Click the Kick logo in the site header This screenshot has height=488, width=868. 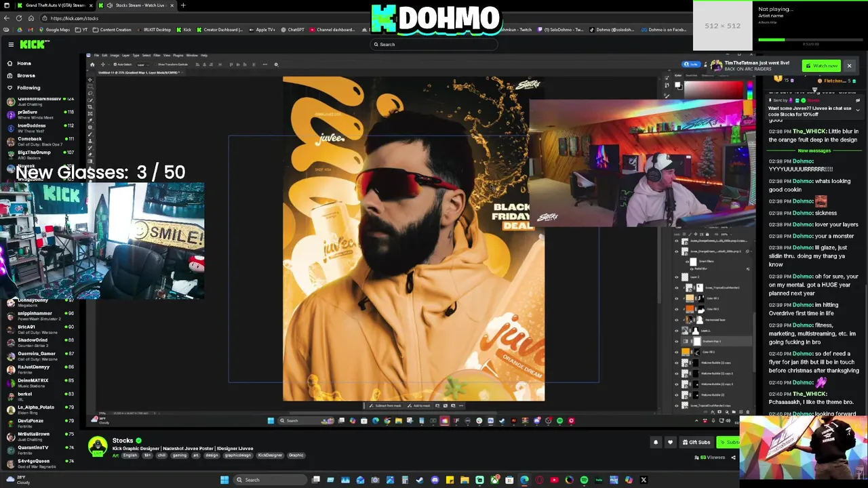(34, 44)
